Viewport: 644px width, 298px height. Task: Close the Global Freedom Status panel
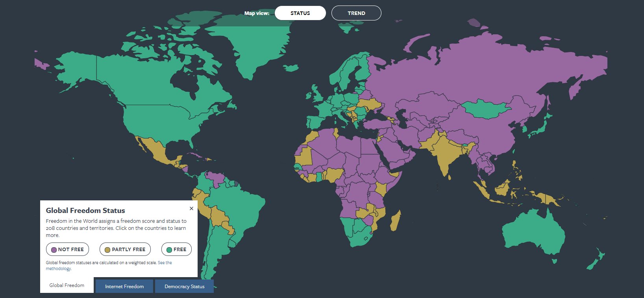(191, 209)
